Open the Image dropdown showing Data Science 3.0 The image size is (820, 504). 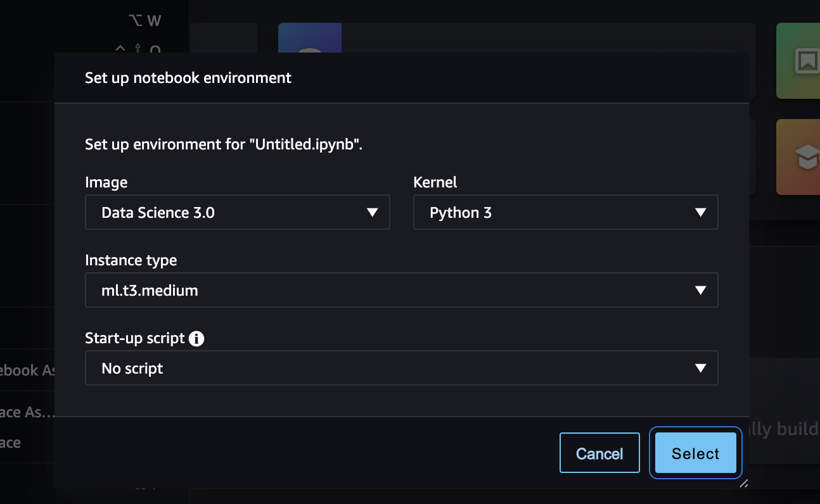pos(237,213)
